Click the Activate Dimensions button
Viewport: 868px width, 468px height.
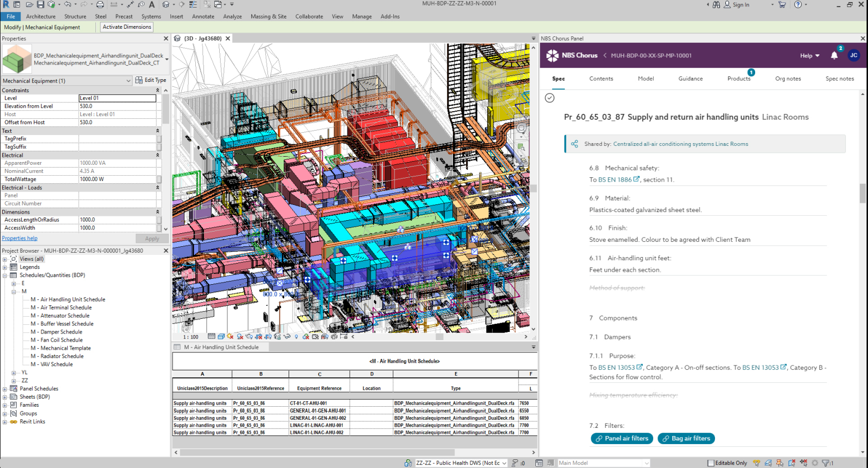click(127, 27)
